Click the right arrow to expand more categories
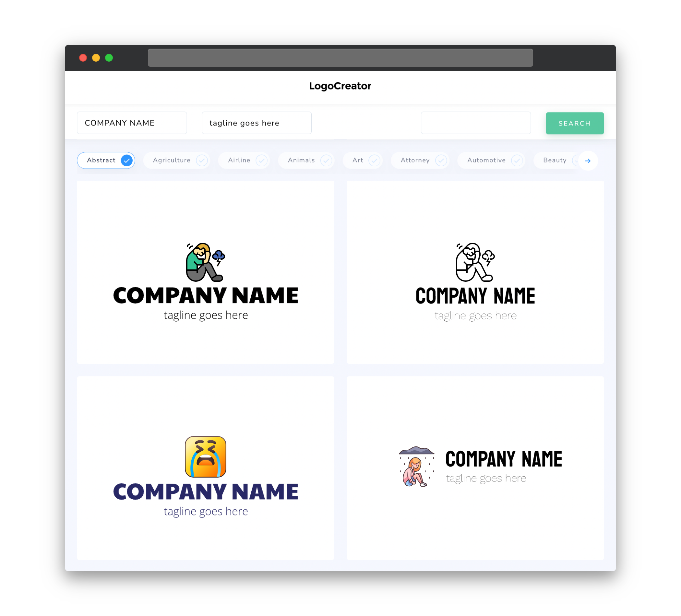The height and width of the screenshot is (616, 681). (x=588, y=161)
